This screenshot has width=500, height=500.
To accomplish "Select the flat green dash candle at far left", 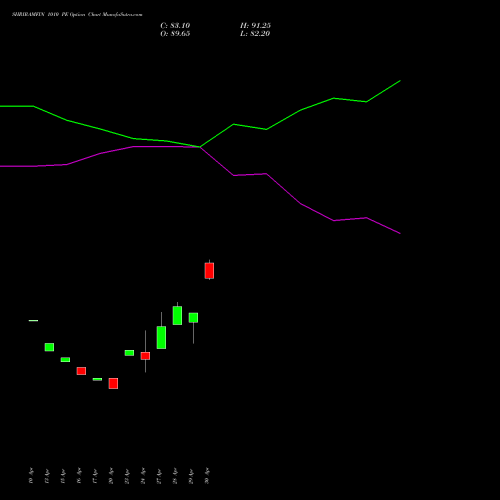I will [x=33, y=321].
